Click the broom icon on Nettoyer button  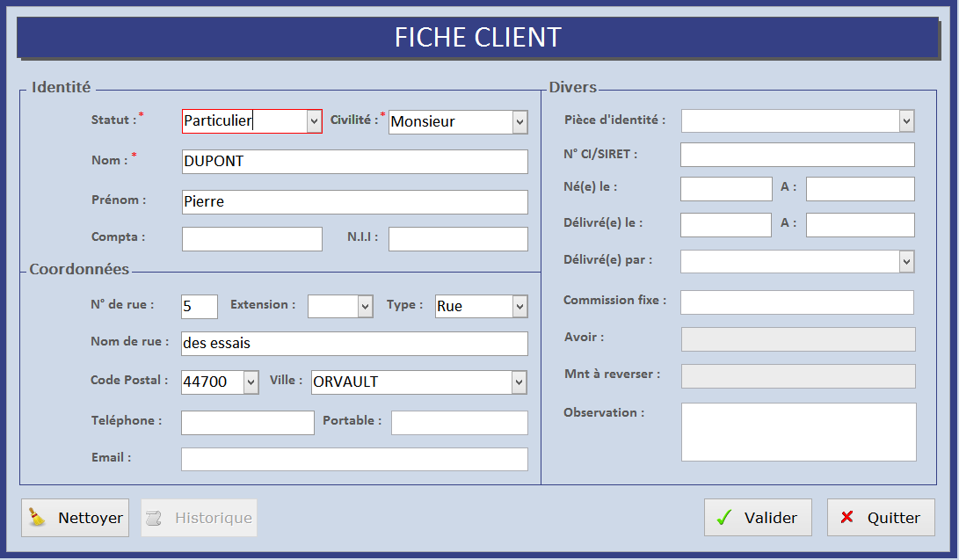click(x=37, y=517)
